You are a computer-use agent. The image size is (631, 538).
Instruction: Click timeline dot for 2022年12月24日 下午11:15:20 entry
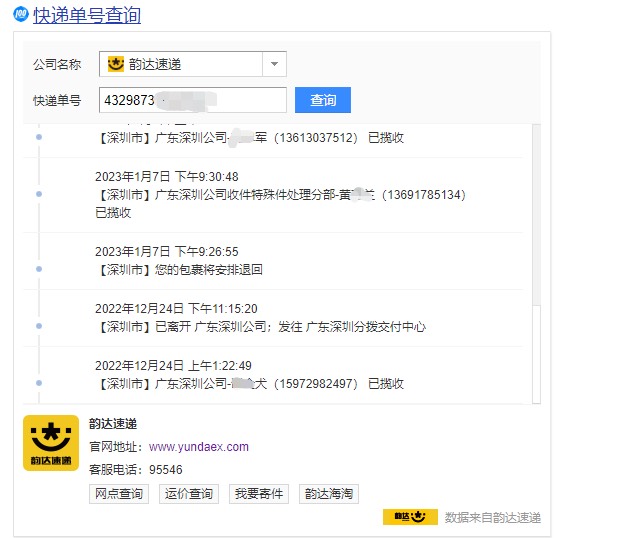[x=39, y=326]
